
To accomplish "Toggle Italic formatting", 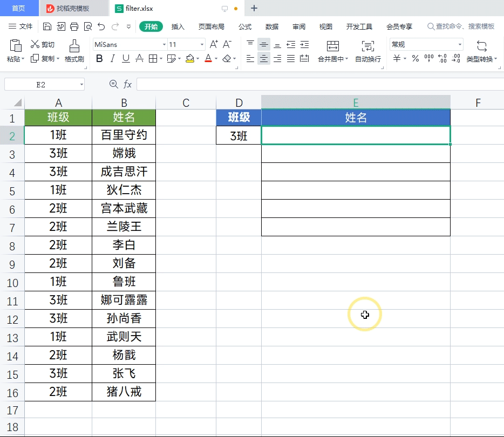I will pos(112,58).
